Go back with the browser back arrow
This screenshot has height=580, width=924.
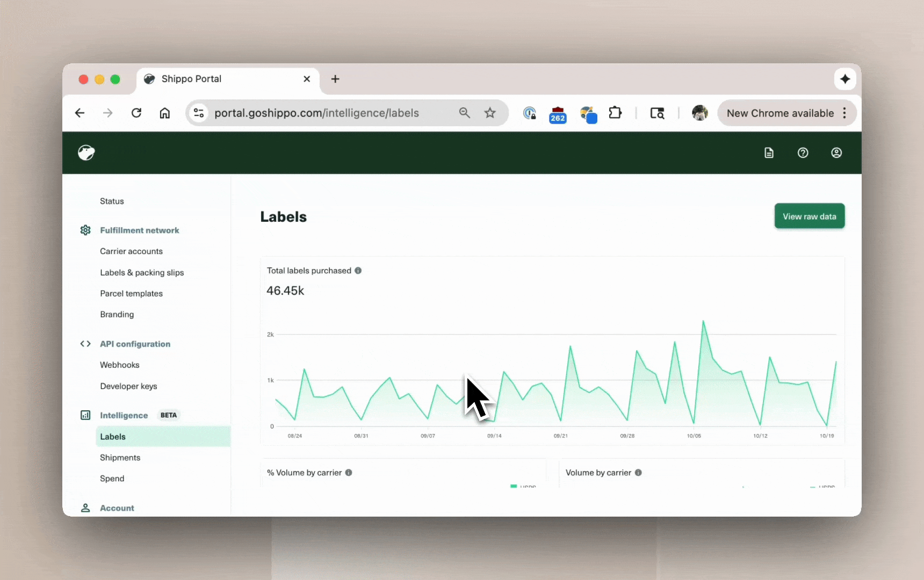coord(80,113)
